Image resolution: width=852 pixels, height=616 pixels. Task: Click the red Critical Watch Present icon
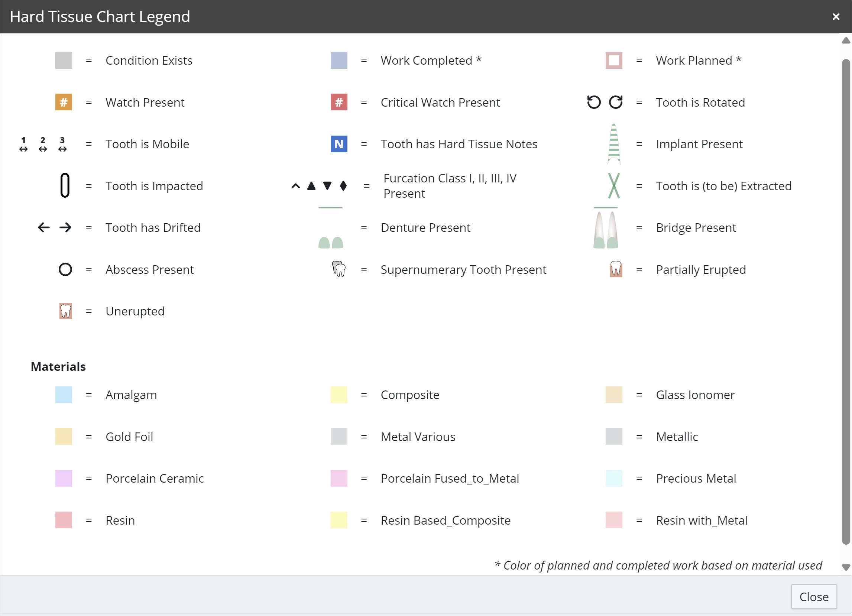(x=339, y=102)
